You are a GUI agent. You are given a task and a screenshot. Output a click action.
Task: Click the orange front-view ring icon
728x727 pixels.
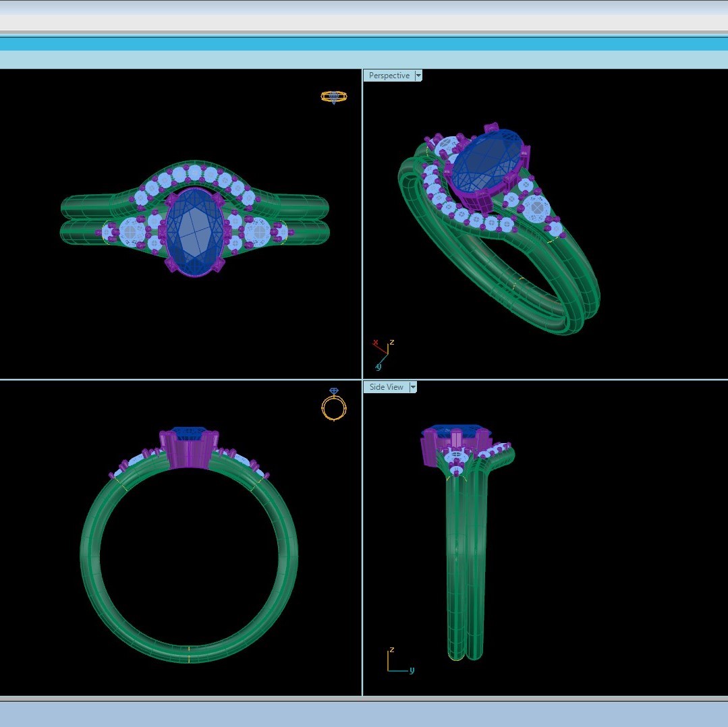[334, 404]
